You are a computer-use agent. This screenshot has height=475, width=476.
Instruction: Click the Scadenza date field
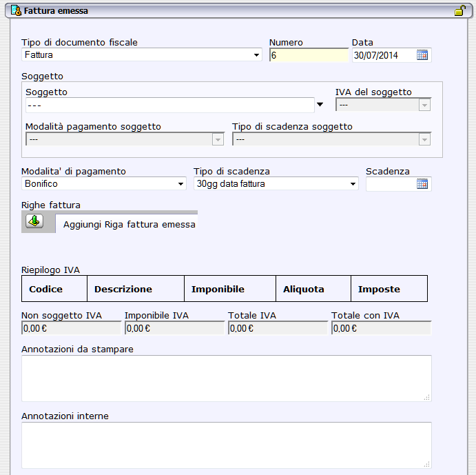[390, 184]
